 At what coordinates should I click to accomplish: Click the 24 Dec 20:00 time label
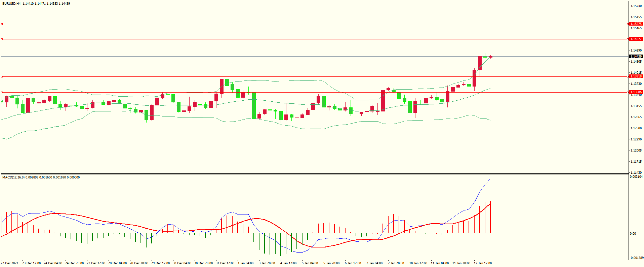click(74, 263)
